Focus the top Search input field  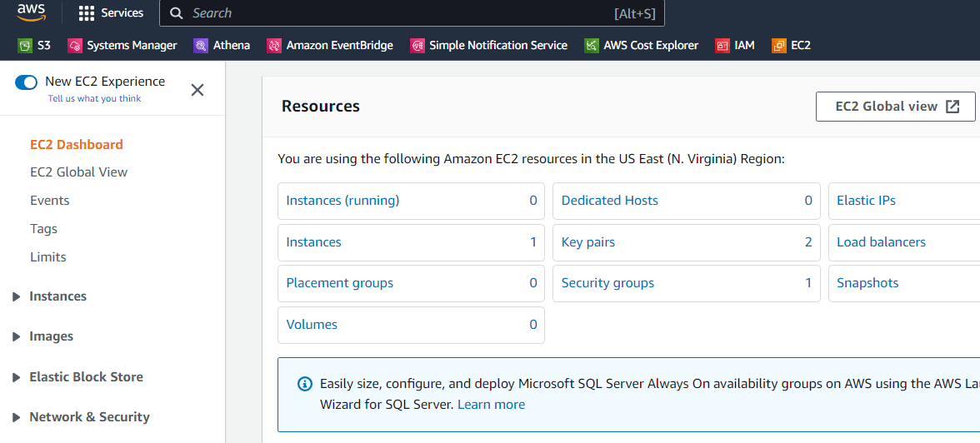tap(412, 13)
